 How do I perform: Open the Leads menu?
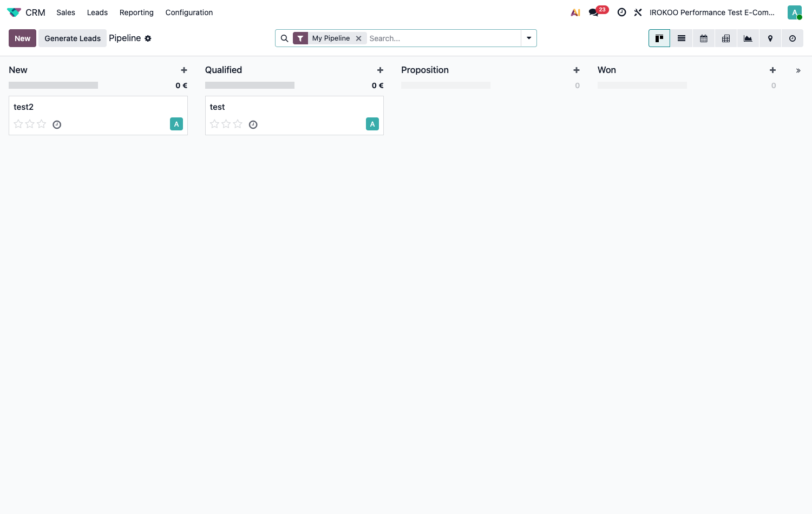(97, 12)
